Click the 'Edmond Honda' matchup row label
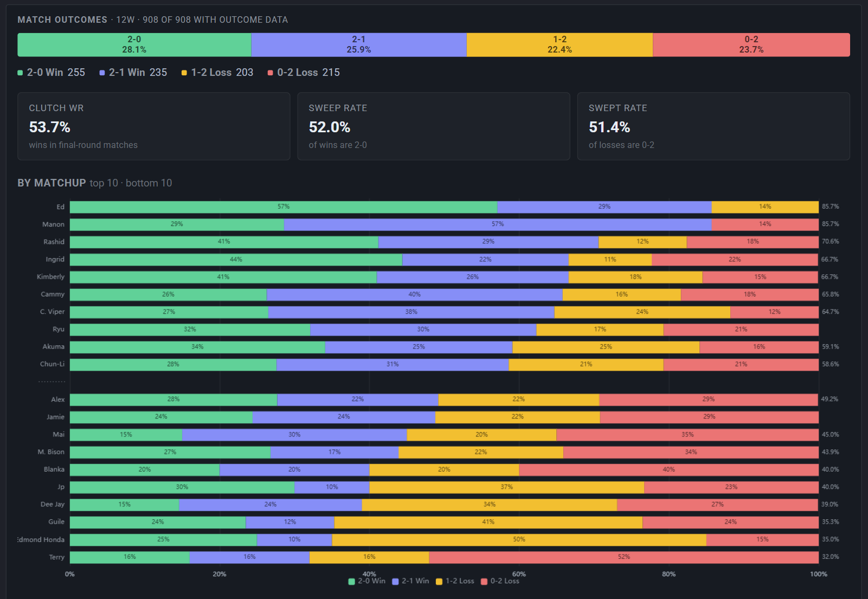 pyautogui.click(x=41, y=540)
